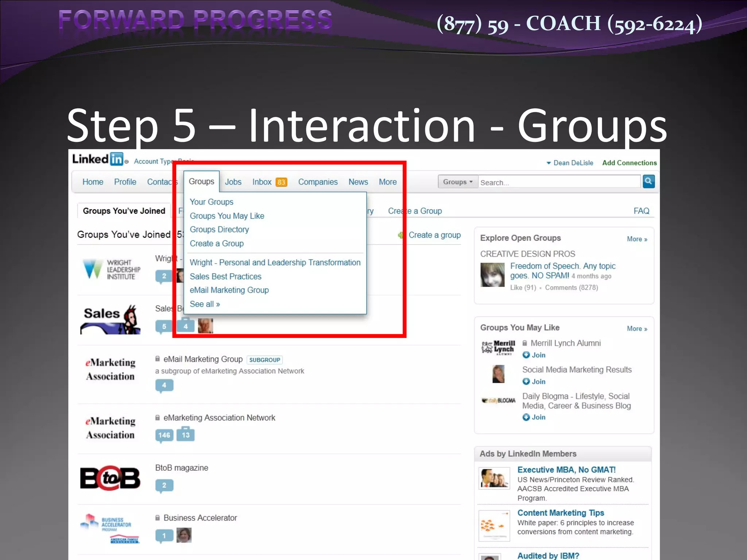The width and height of the screenshot is (747, 560).
Task: Open Wright - Personal and Leadership Transformation group
Action: [275, 262]
